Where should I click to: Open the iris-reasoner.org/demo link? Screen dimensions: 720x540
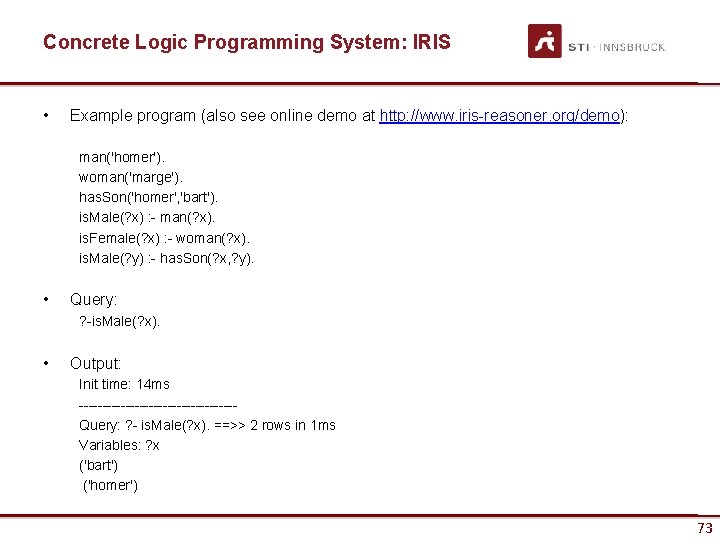pos(500,115)
